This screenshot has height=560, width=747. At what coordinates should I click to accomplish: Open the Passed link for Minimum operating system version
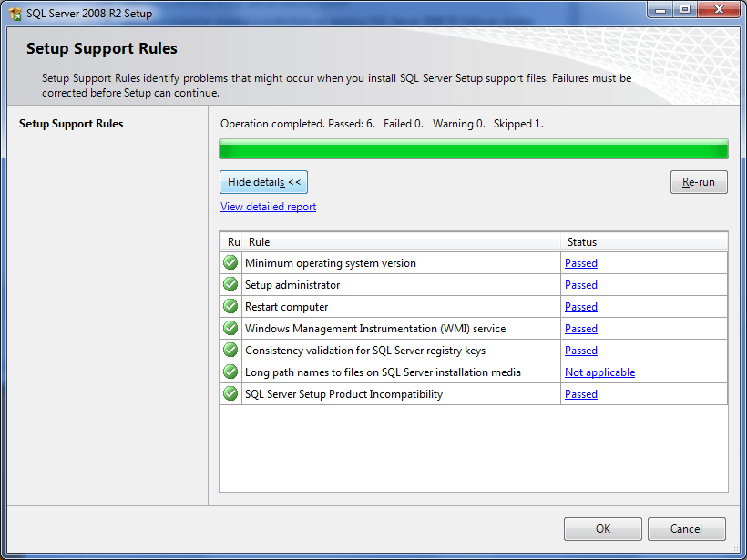click(x=580, y=262)
